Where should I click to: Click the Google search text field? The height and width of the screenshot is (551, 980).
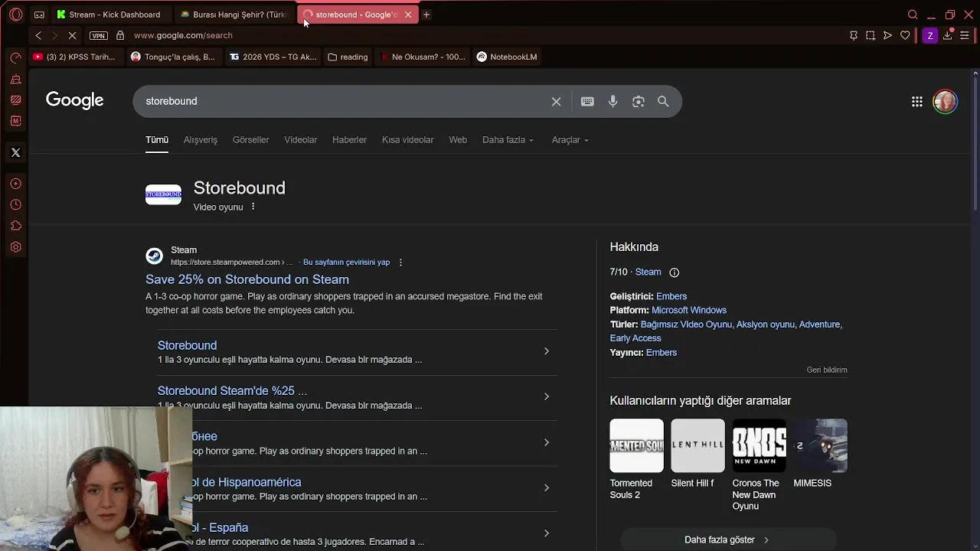coord(341,102)
